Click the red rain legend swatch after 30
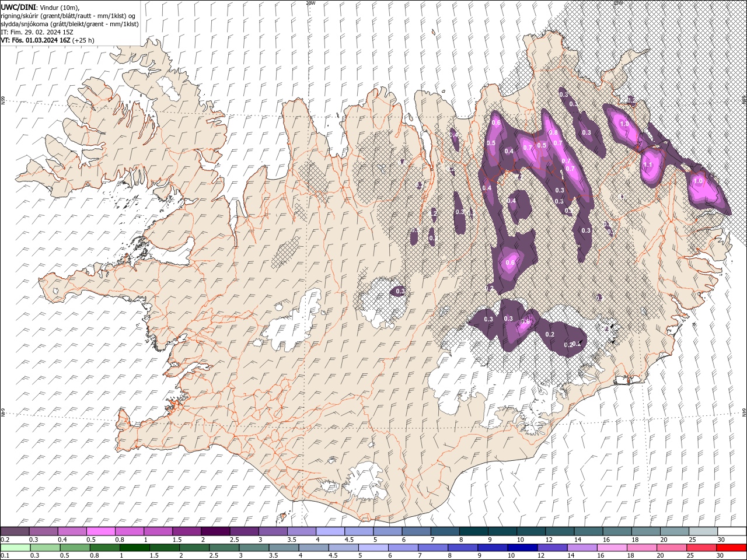The height and width of the screenshot is (560, 747). pyautogui.click(x=732, y=548)
